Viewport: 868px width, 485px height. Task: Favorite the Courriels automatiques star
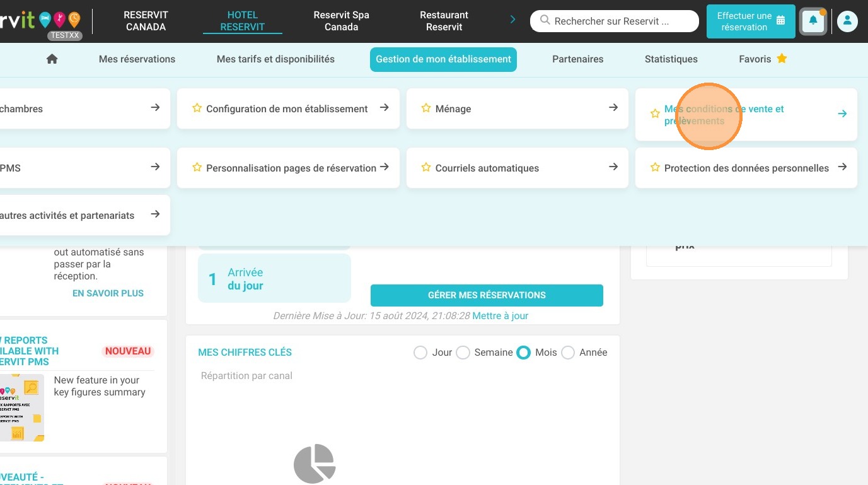[x=426, y=168]
